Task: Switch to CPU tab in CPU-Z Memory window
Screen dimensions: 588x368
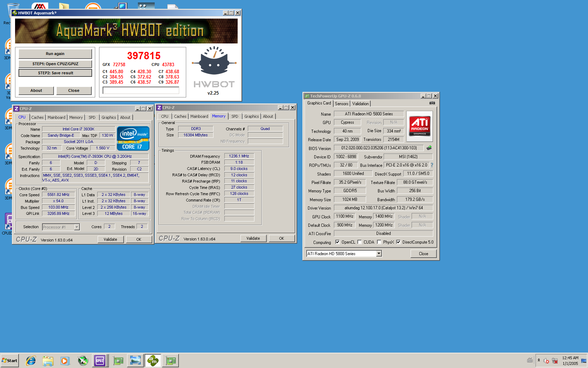Action: point(165,116)
